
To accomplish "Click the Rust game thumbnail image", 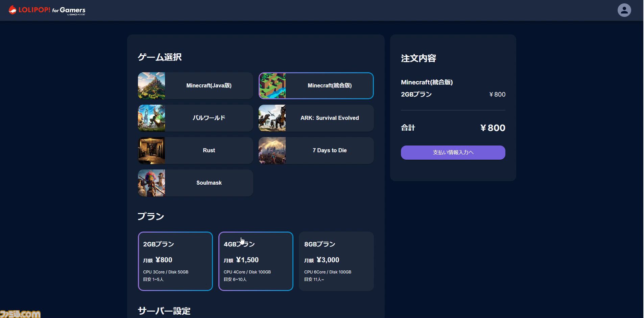I will [x=151, y=151].
